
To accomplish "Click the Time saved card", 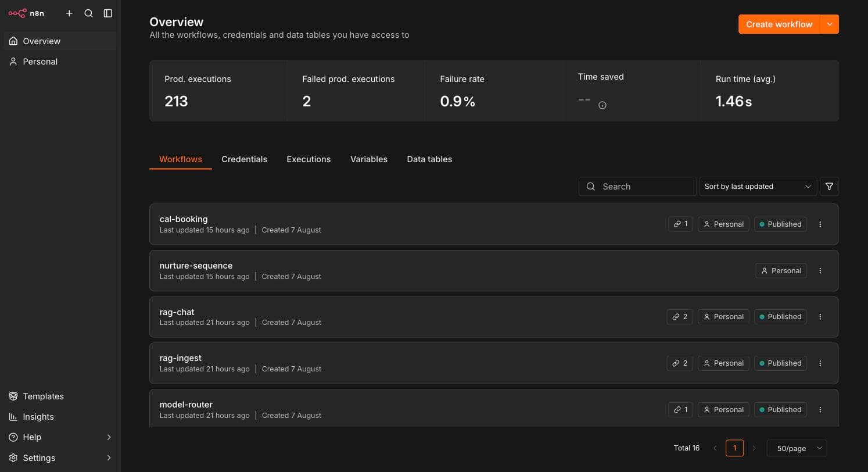I will (632, 91).
